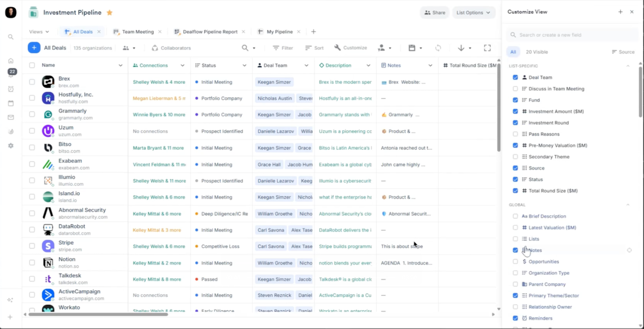Close the Customize View panel
This screenshot has height=329, width=644.
[632, 12]
